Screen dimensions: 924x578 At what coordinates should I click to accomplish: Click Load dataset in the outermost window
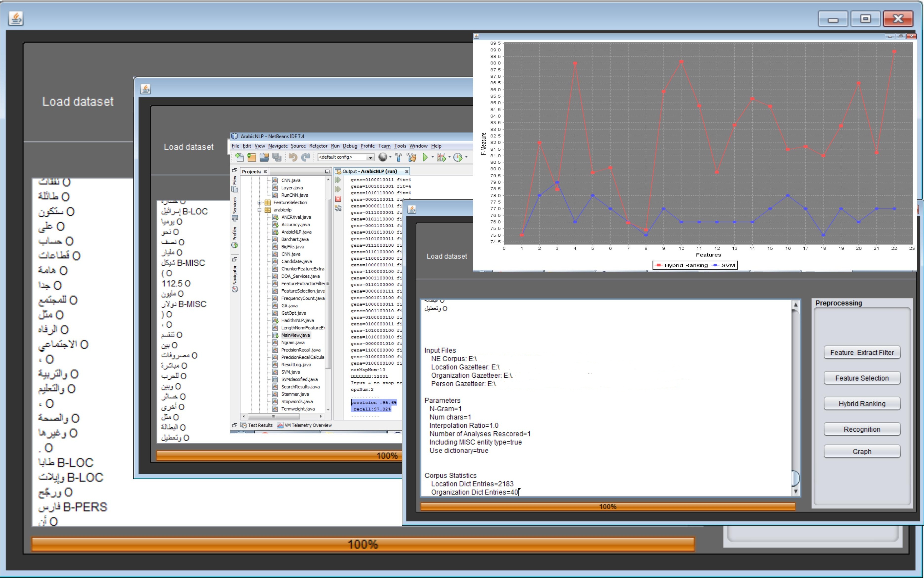(x=78, y=102)
